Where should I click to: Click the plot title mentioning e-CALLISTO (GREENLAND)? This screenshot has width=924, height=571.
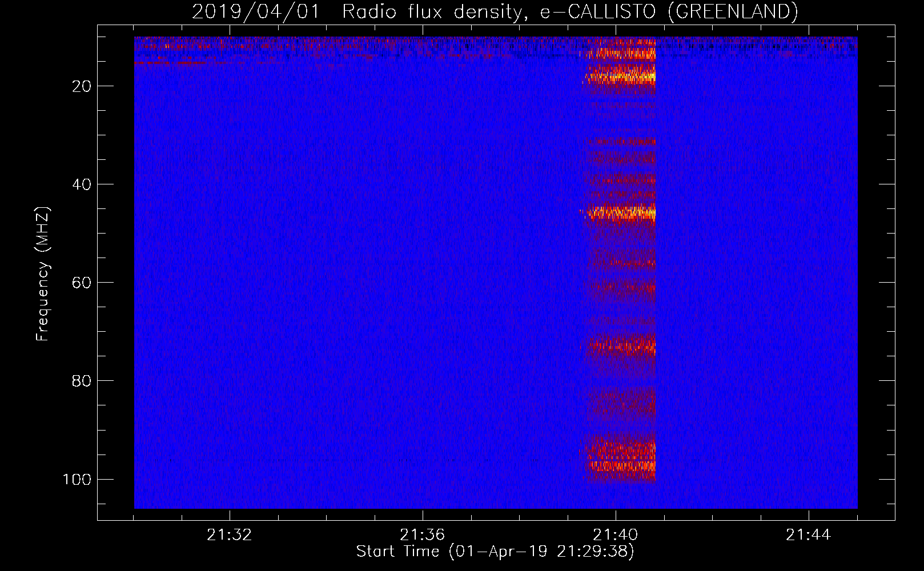[x=495, y=11]
